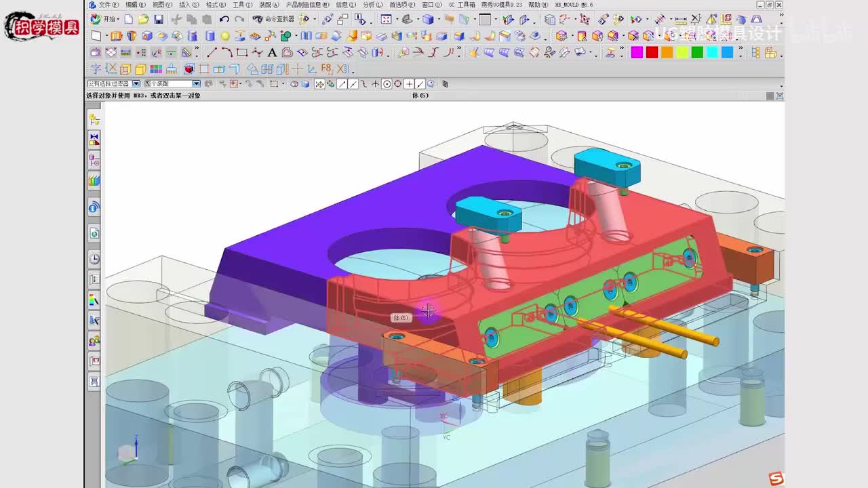Toggle the Intersection snap option
868x488 pixels.
[x=375, y=84]
